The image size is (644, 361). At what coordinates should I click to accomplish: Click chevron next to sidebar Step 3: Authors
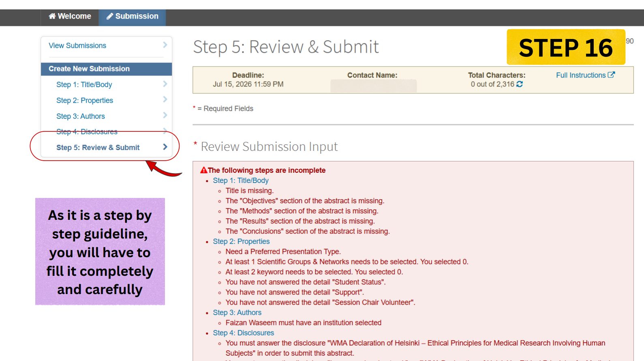coord(165,115)
